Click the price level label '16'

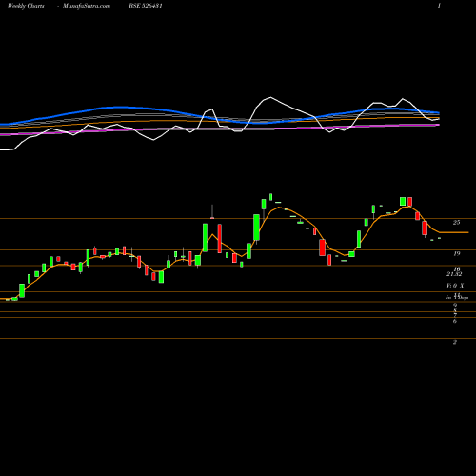[x=457, y=268]
